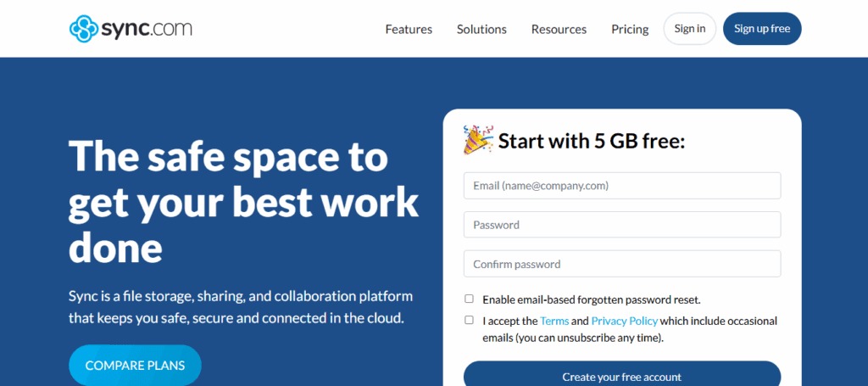This screenshot has height=386, width=868.
Task: Open the Solutions menu
Action: pos(481,30)
